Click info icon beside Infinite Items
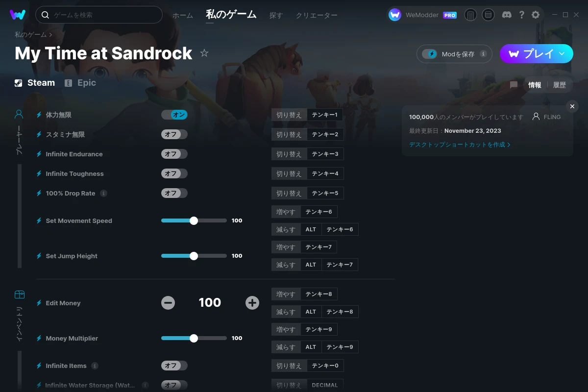This screenshot has width=588, height=392. [95, 366]
